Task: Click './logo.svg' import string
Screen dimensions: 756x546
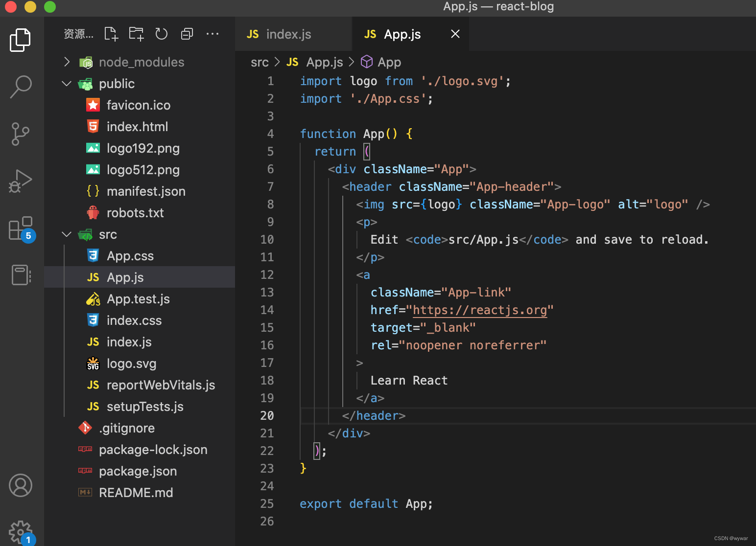Action: [x=462, y=81]
